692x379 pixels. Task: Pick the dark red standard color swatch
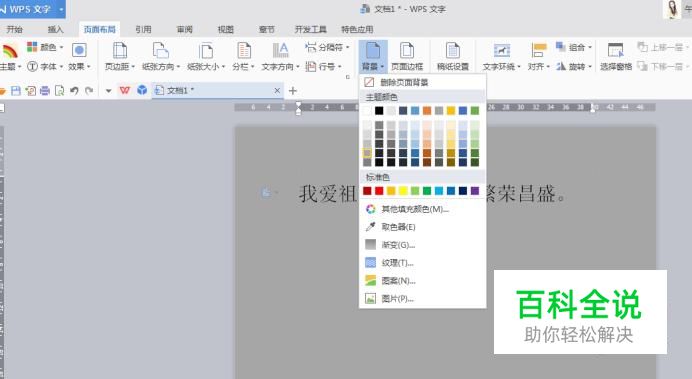click(x=367, y=191)
